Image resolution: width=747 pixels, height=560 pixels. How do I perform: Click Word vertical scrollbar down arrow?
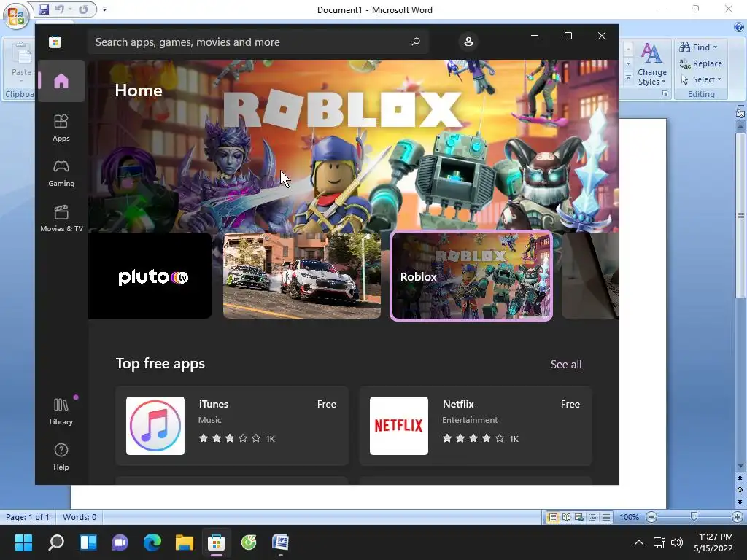740,466
